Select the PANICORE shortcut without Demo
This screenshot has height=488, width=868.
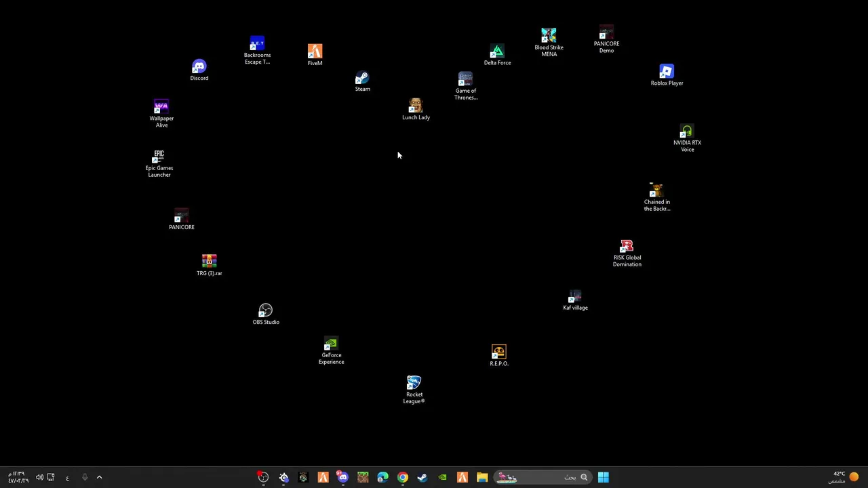coord(181,220)
